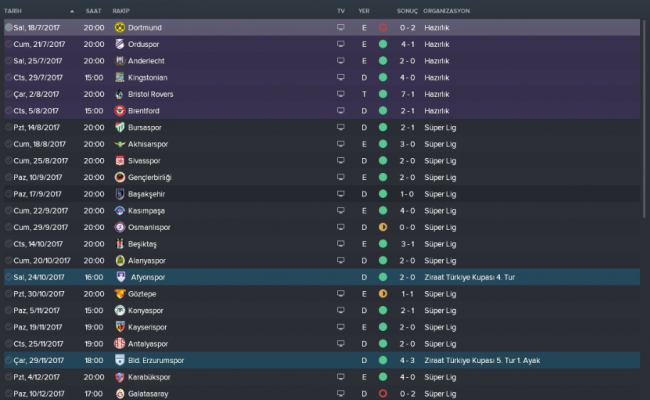Screen dimensions: 650x400
Task: Click the TV icon on Bursaspor row
Action: pos(340,127)
